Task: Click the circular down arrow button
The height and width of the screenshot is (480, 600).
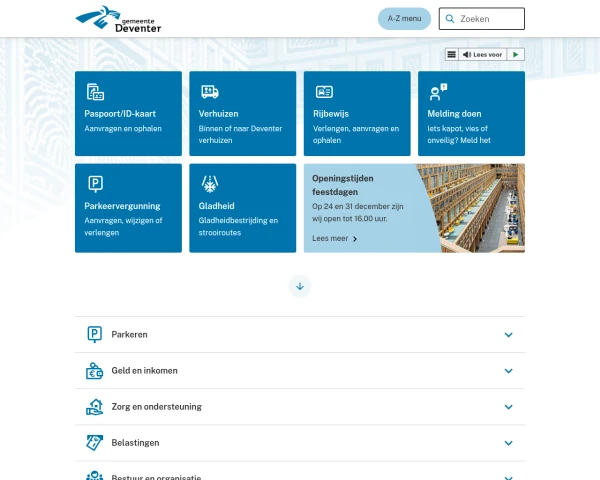Action: click(x=300, y=286)
